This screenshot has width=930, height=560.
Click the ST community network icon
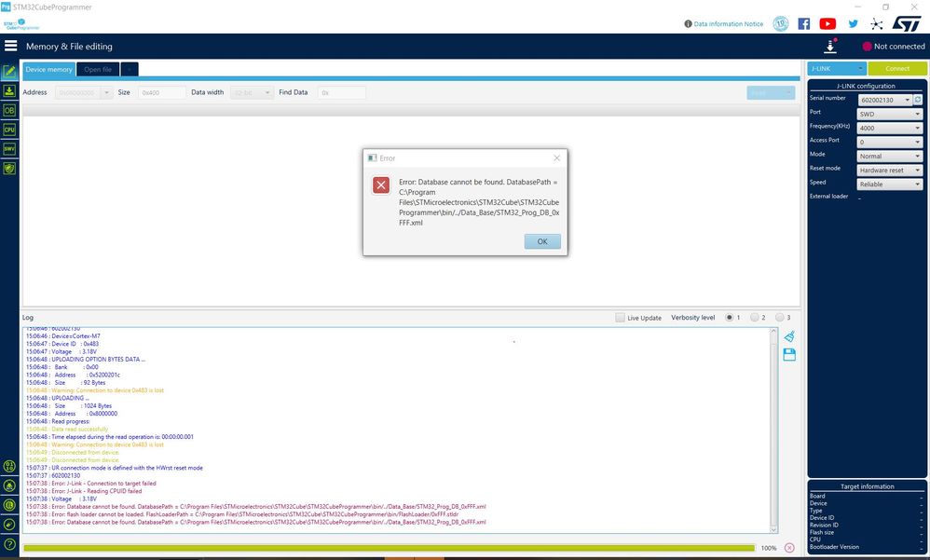point(877,23)
